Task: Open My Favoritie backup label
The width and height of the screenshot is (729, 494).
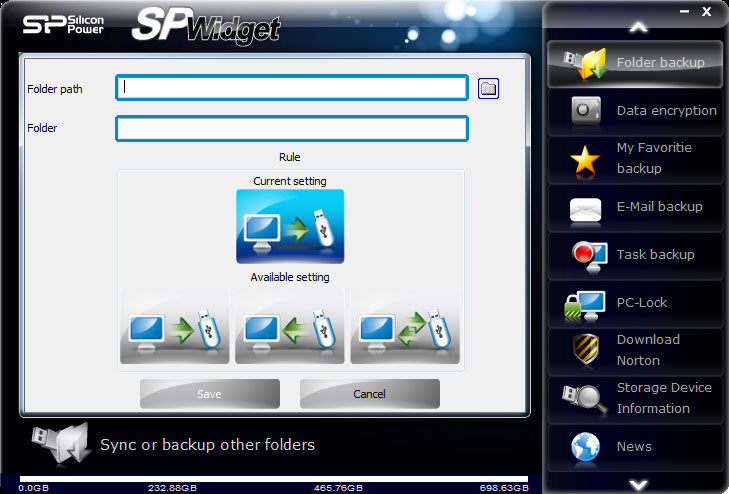Action: 654,158
